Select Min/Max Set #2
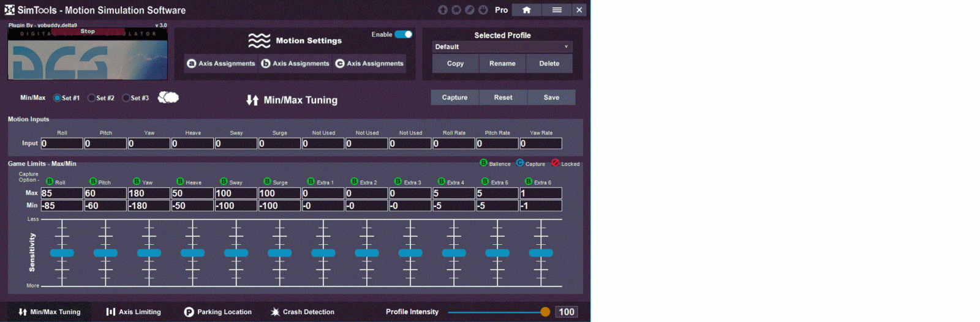This screenshot has width=980, height=322. point(91,98)
